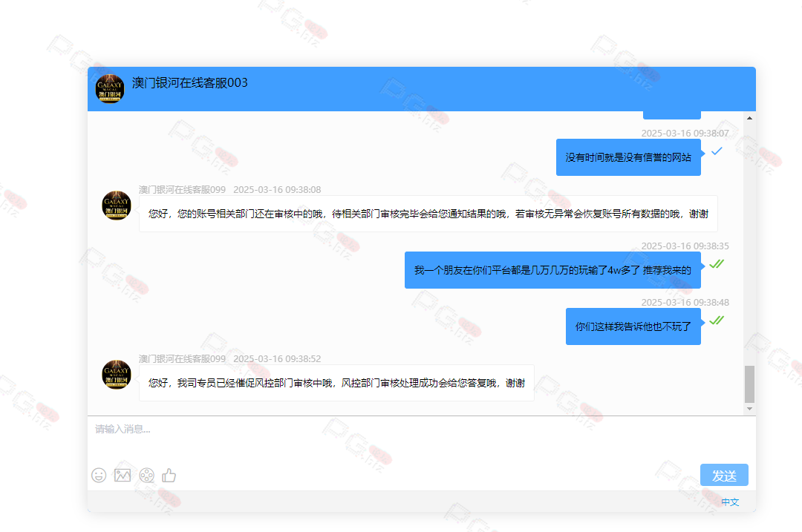Click the double check beside 你们这样我告诉他也不玩了
802x532 pixels.
pyautogui.click(x=717, y=321)
